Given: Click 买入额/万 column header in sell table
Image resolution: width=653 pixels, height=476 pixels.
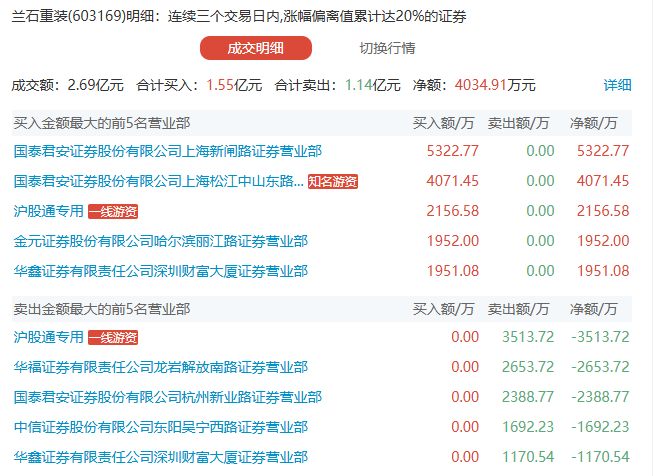Looking at the screenshot, I should [443, 309].
